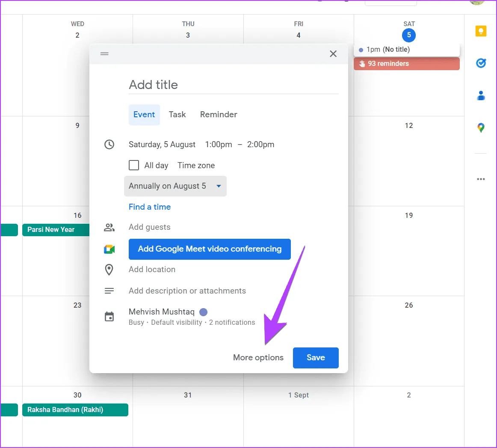497x448 pixels.
Task: Tick the All day checkbox
Action: [x=134, y=166]
